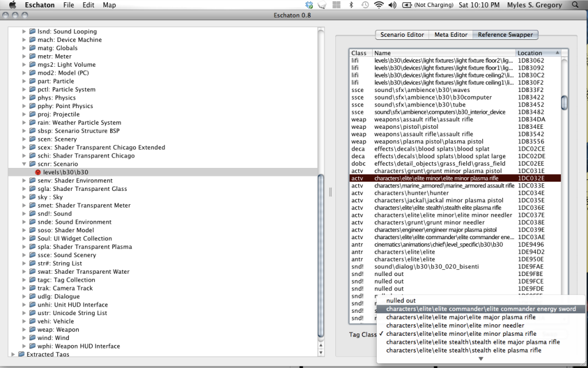Viewport: 588px width, 368px height.
Task: Select the weapons\pistol\pistol reference row
Action: (x=455, y=127)
